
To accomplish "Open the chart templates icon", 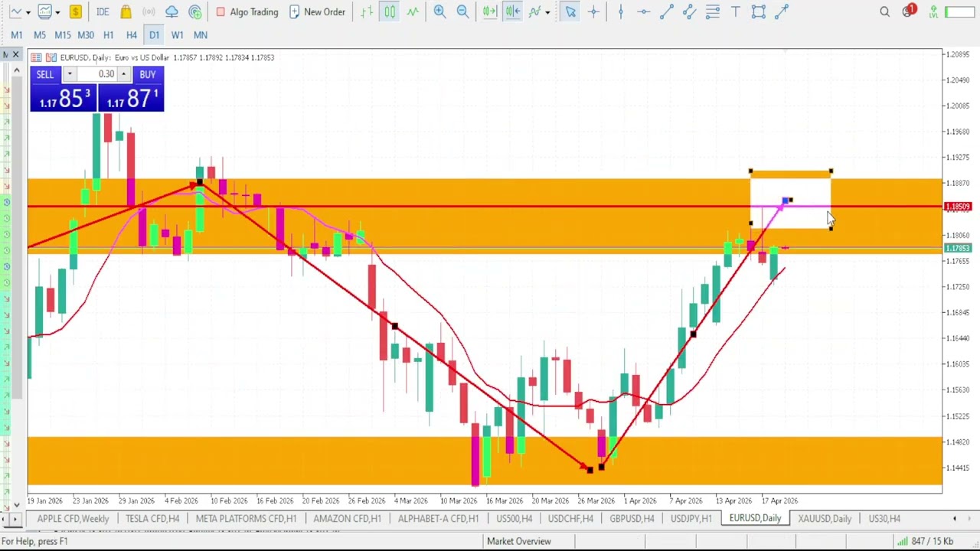I will point(45,11).
